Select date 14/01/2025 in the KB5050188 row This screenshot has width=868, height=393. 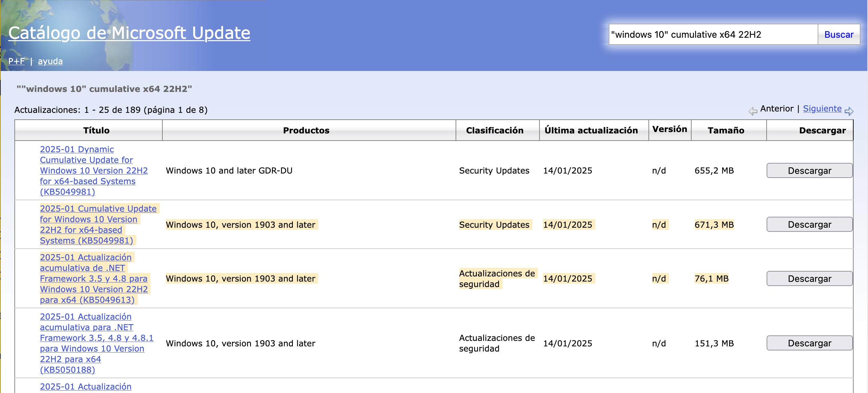click(x=568, y=343)
